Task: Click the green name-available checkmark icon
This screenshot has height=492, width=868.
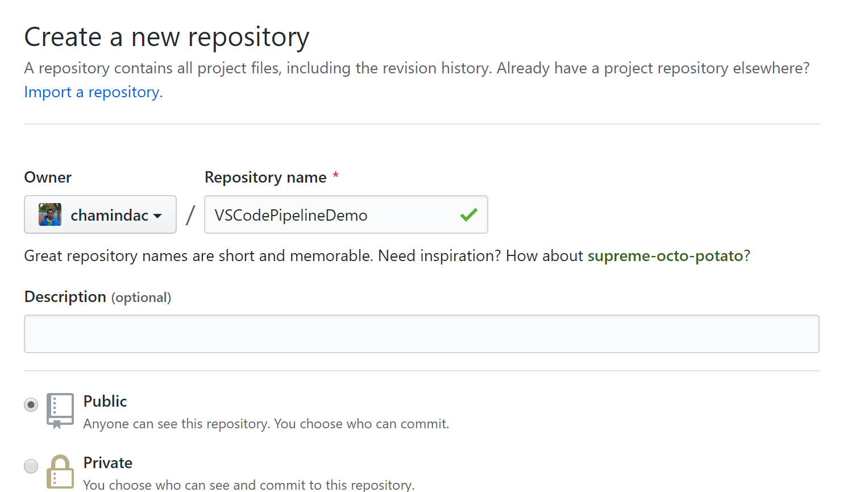Action: point(469,215)
